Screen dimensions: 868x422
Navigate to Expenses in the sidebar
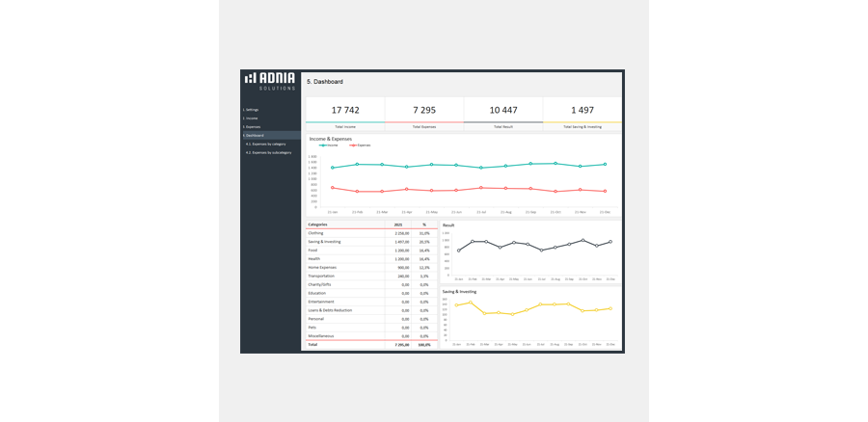252,126
